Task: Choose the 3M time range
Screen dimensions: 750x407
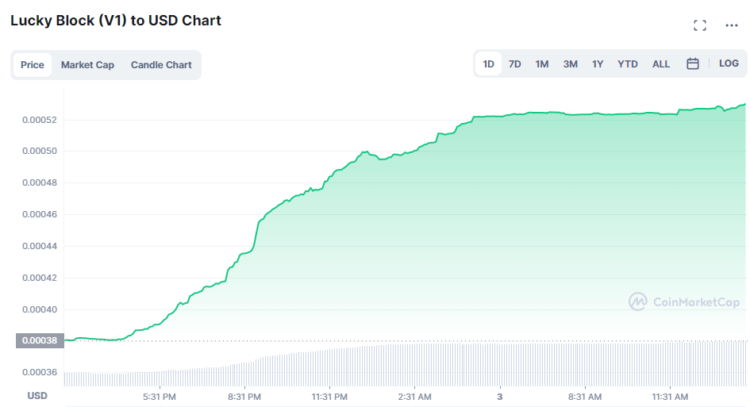Action: (570, 64)
